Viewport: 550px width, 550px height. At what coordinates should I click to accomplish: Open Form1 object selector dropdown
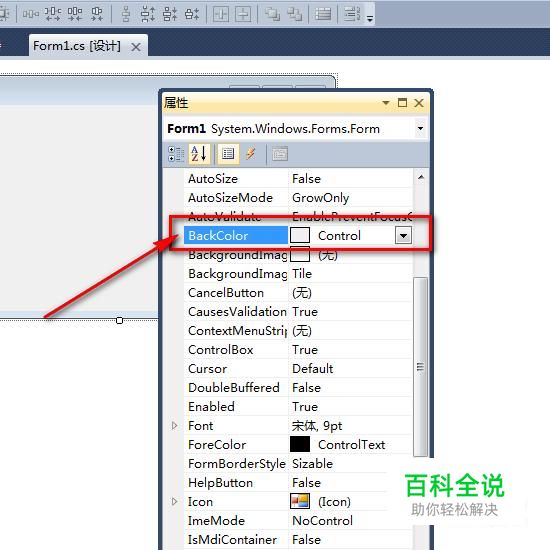click(420, 128)
